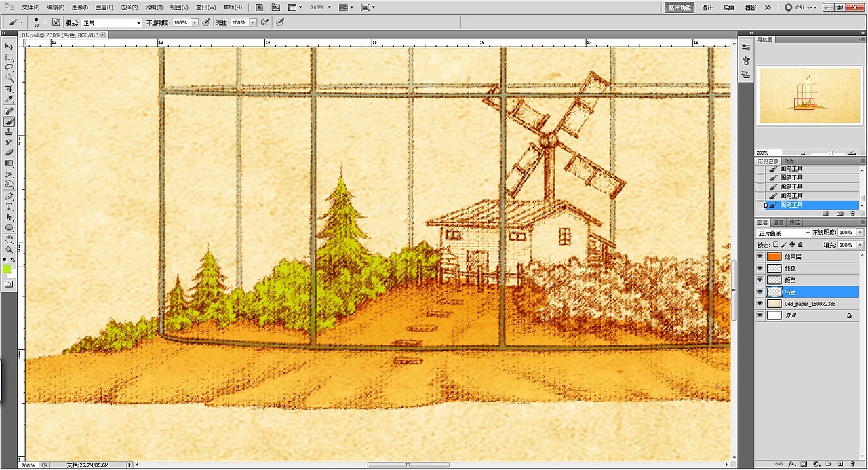Lock all layer attributes

point(800,245)
